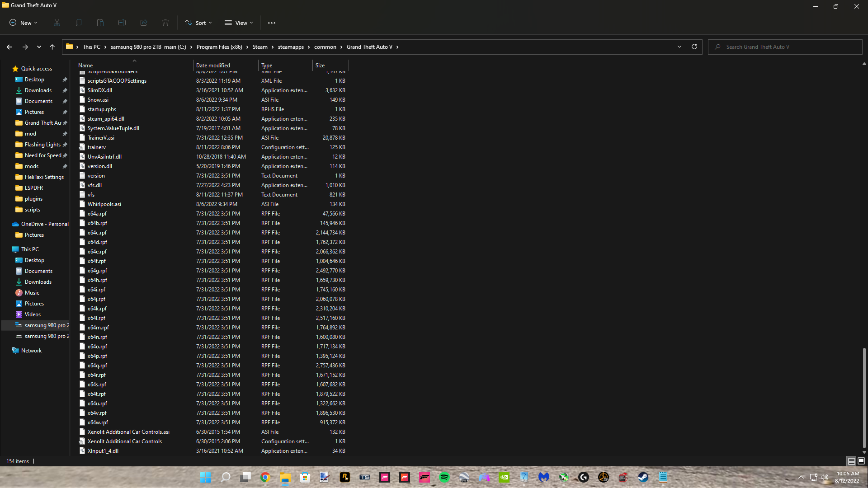Click the Cut icon in toolbar
868x488 pixels.
[57, 23]
